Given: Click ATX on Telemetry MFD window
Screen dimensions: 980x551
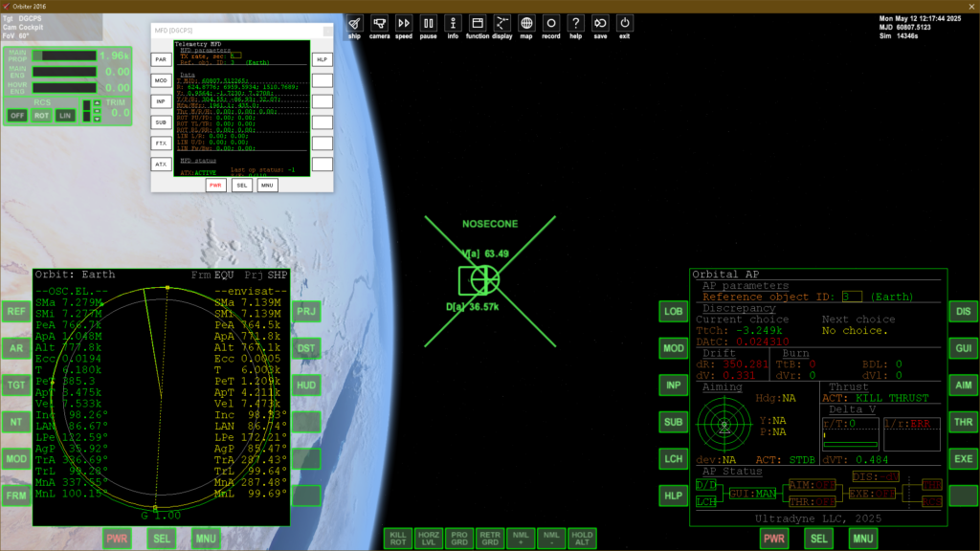Looking at the screenshot, I should (x=161, y=165).
